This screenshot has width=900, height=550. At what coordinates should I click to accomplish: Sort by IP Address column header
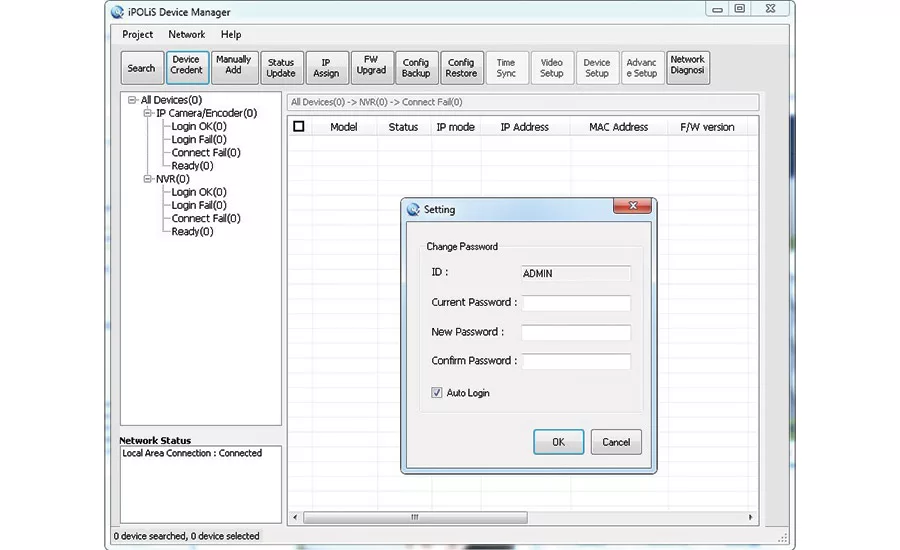click(x=525, y=127)
